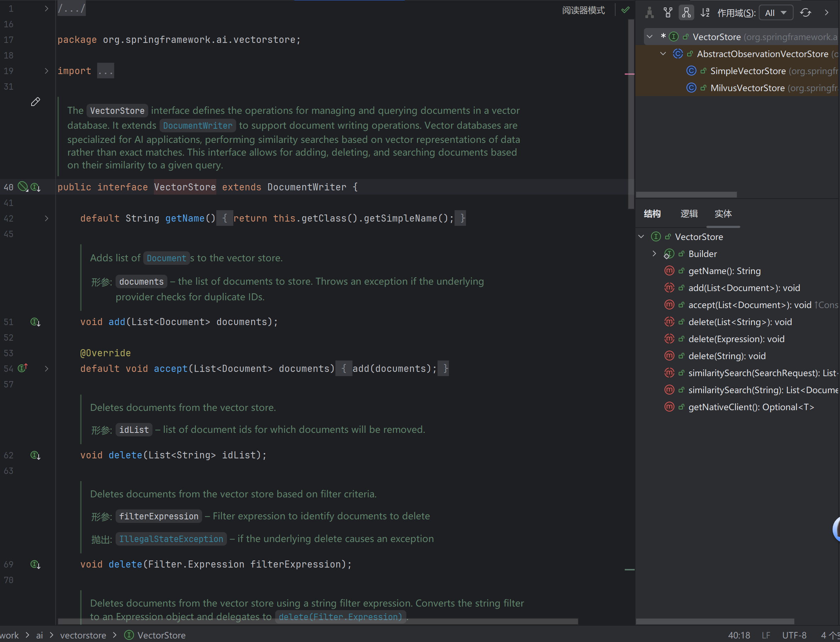Open Document link in add doc comment
Screen dimensions: 840x642
click(x=166, y=258)
